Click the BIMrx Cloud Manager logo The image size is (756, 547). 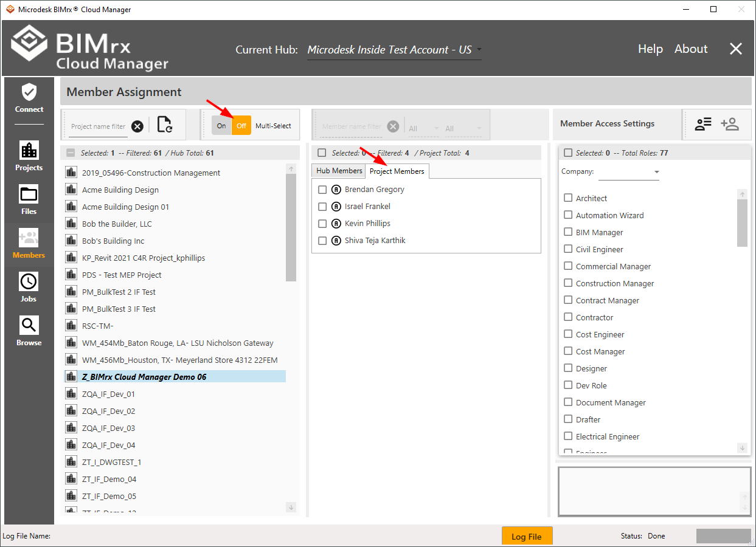[89, 47]
